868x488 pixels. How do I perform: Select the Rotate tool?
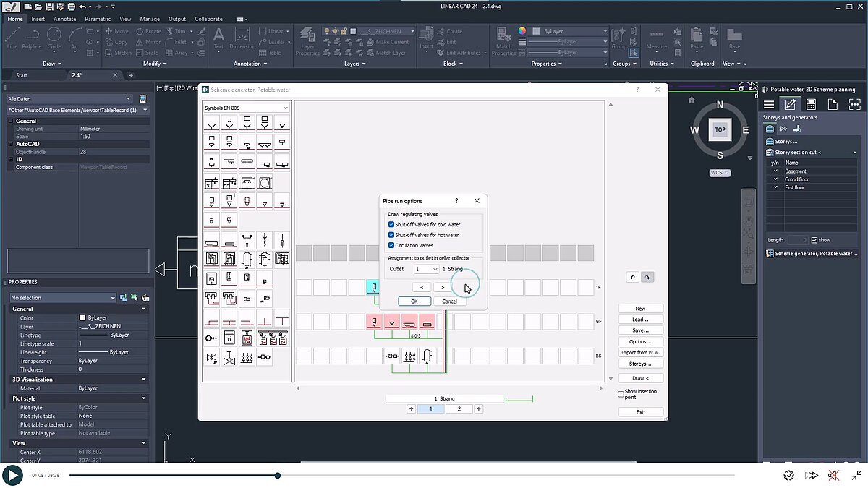(150, 31)
